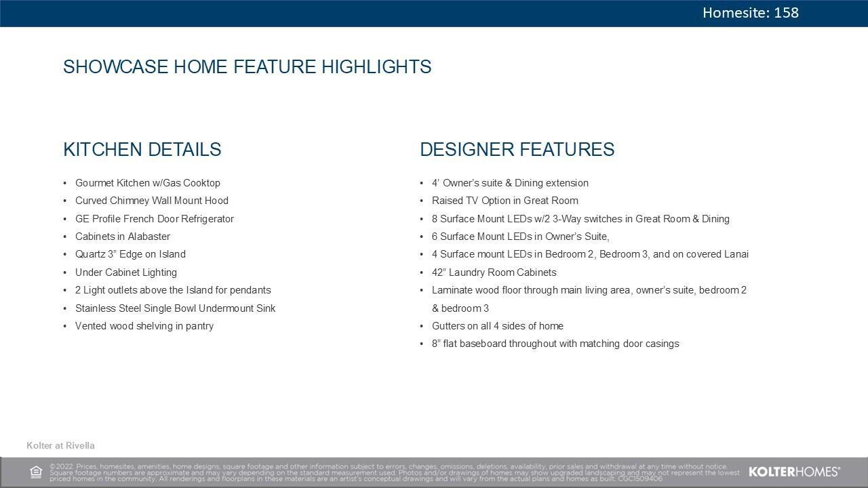The image size is (868, 488).
Task: Select Gutters on all 4 sides of home
Action: tap(497, 326)
